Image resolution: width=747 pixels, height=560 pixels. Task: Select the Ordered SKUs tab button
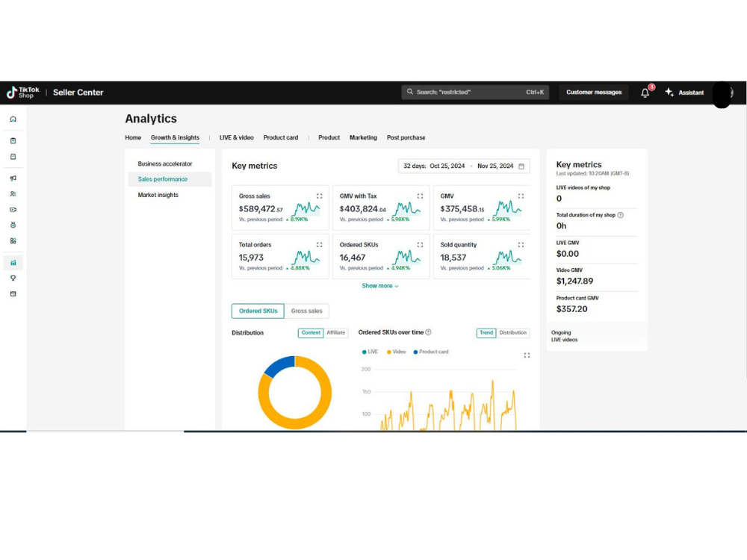258,311
